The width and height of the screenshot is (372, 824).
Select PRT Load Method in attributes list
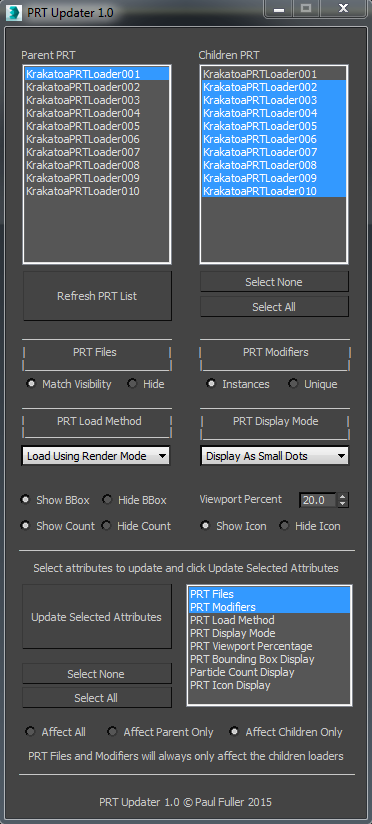pyautogui.click(x=269, y=620)
